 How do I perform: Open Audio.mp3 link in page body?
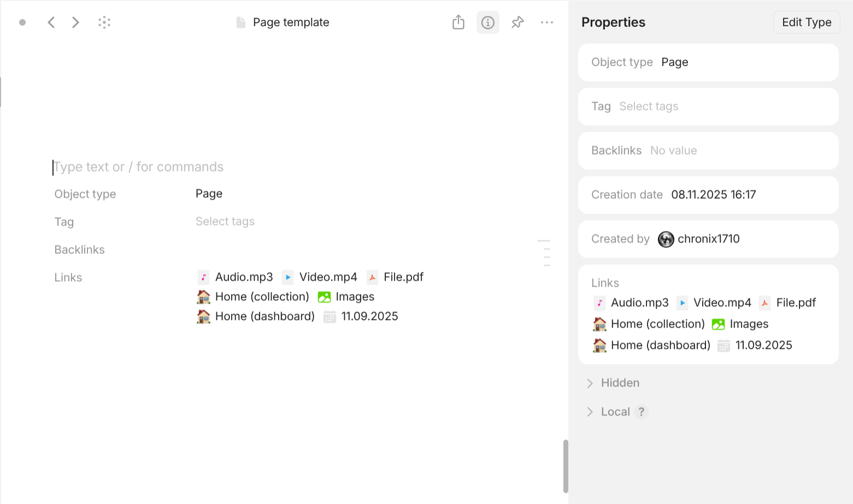(243, 277)
